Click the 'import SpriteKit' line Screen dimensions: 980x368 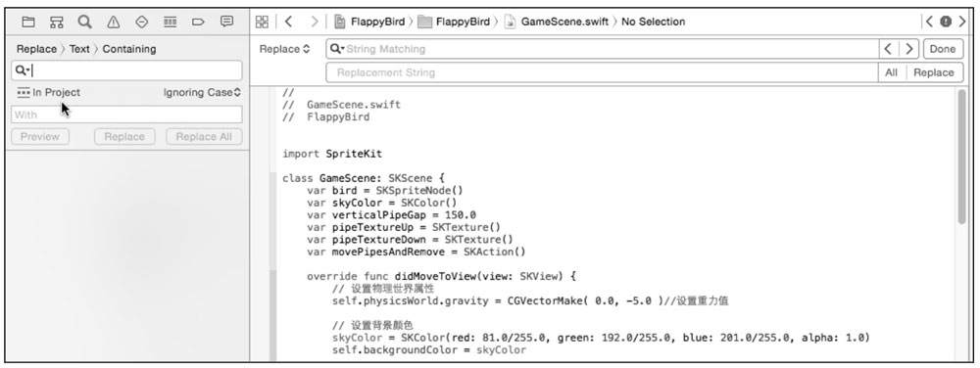coord(332,154)
